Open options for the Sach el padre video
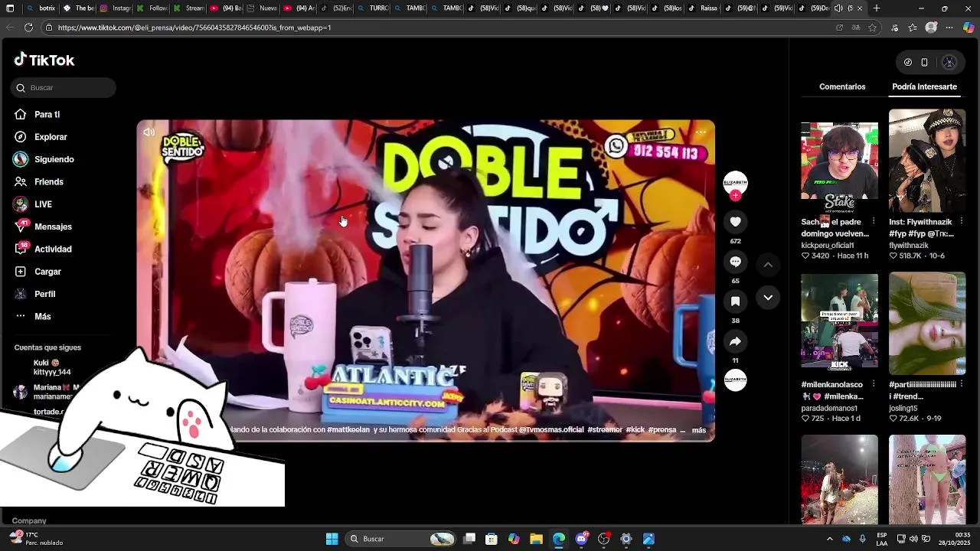Screen dimensions: 980x551 874,222
